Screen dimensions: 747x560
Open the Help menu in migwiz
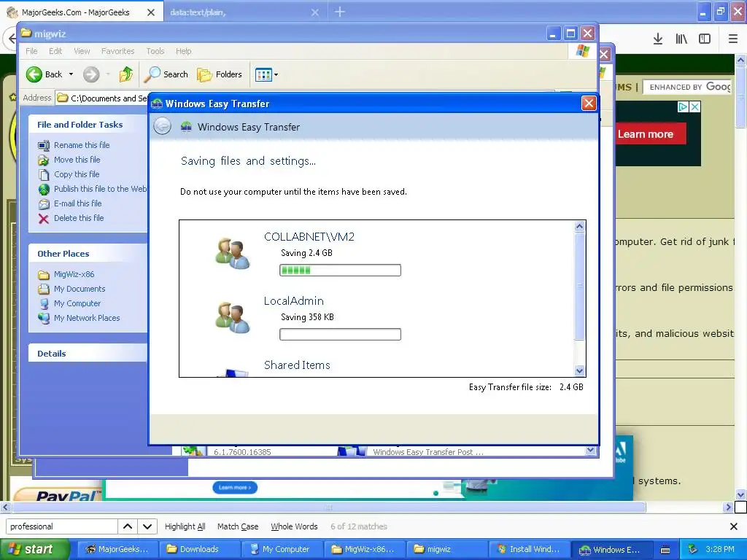pyautogui.click(x=183, y=51)
